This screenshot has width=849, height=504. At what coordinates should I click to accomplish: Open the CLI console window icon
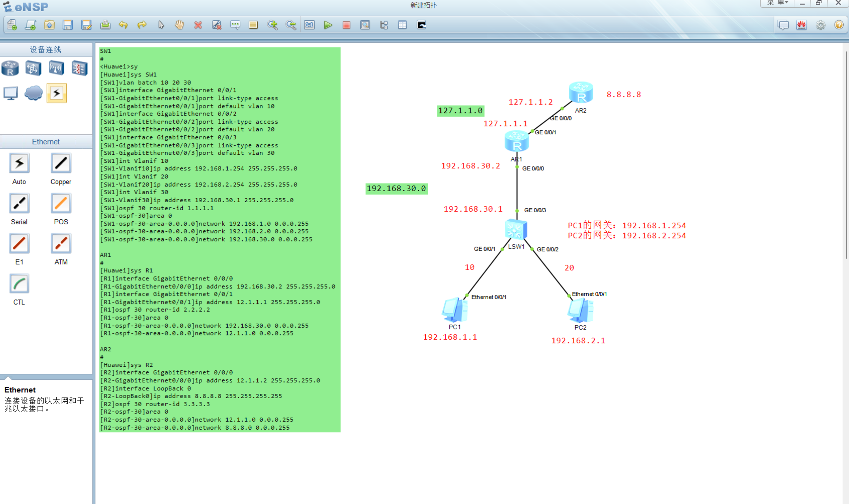point(421,25)
